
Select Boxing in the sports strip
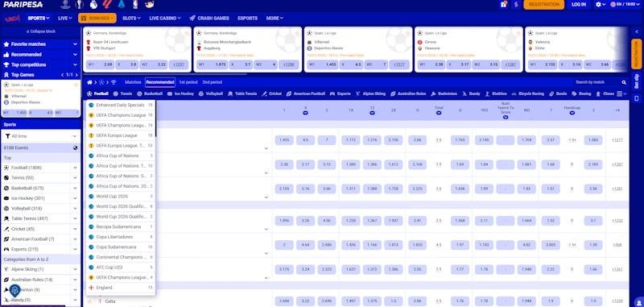pos(581,93)
